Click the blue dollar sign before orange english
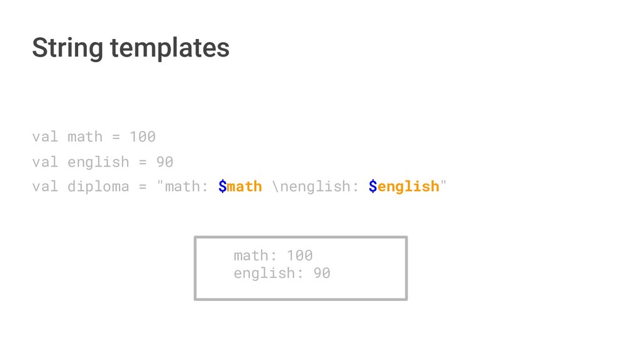Screen dimensions: 644x362 (x=373, y=187)
